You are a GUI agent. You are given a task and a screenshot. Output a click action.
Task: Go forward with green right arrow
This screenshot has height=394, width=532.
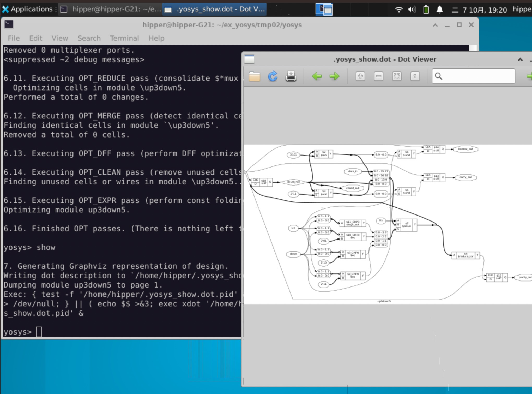(x=334, y=76)
